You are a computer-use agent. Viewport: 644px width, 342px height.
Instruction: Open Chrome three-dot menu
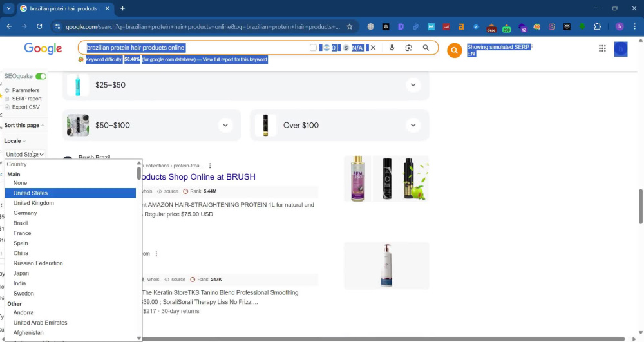click(x=634, y=26)
